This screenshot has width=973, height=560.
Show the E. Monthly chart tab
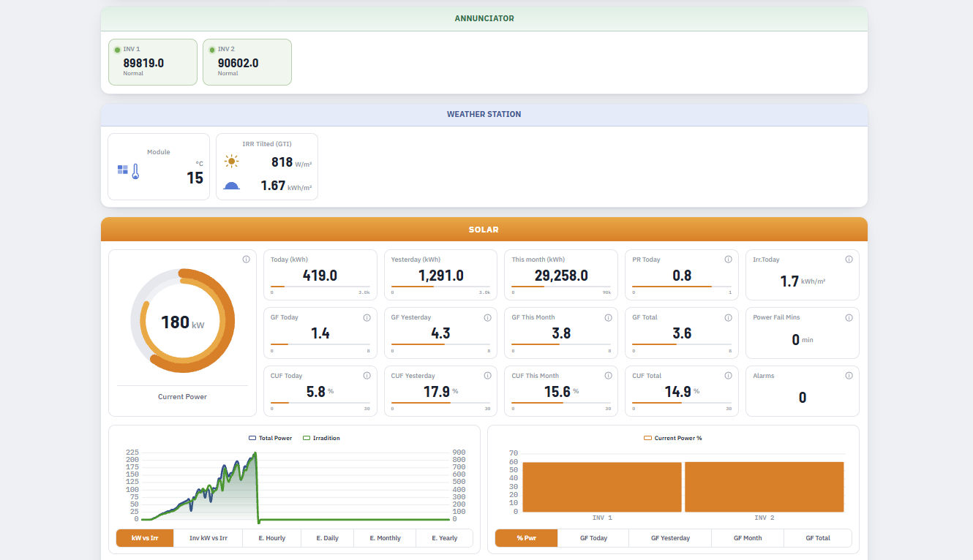385,538
